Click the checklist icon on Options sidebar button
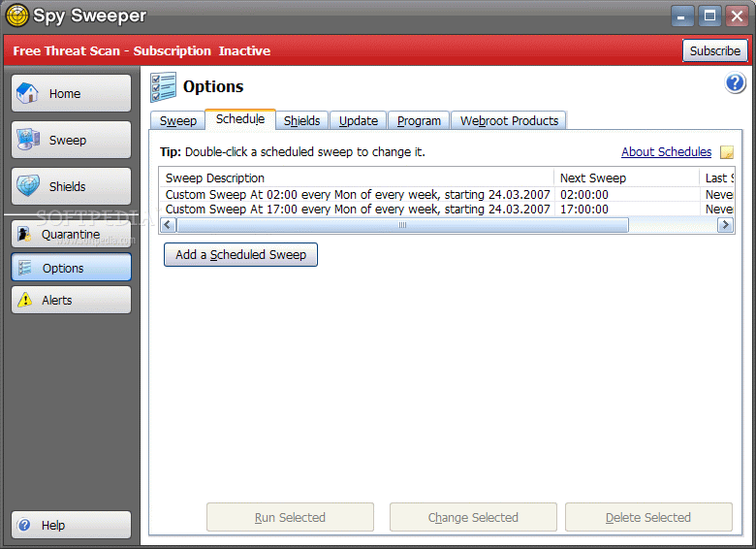Screen dimensions: 756x549 [24, 268]
